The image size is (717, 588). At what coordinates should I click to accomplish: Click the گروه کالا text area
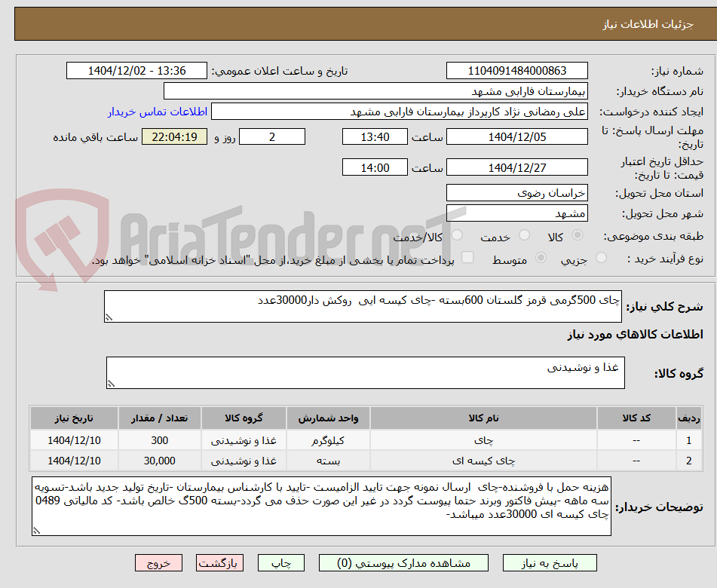click(x=366, y=372)
